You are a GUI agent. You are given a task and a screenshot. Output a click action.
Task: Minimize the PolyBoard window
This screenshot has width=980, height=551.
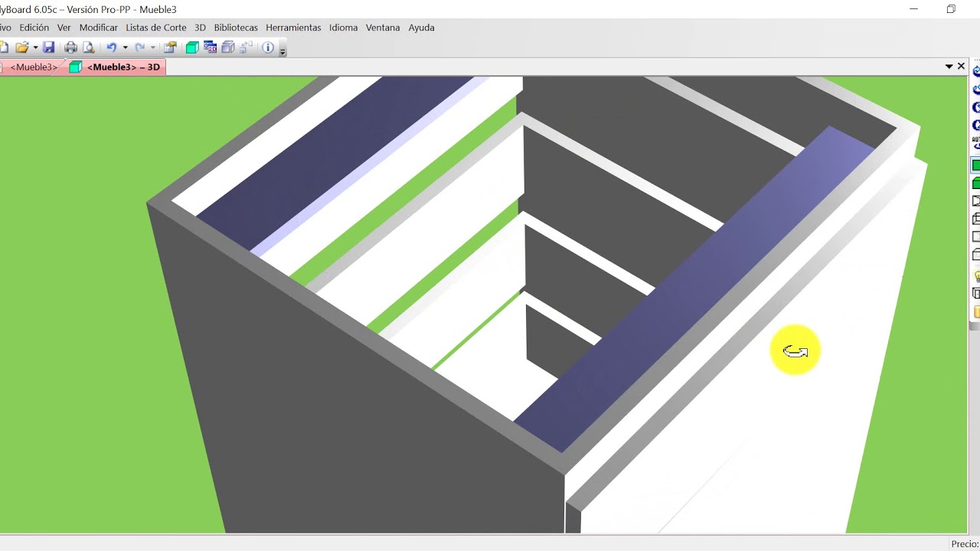(914, 9)
